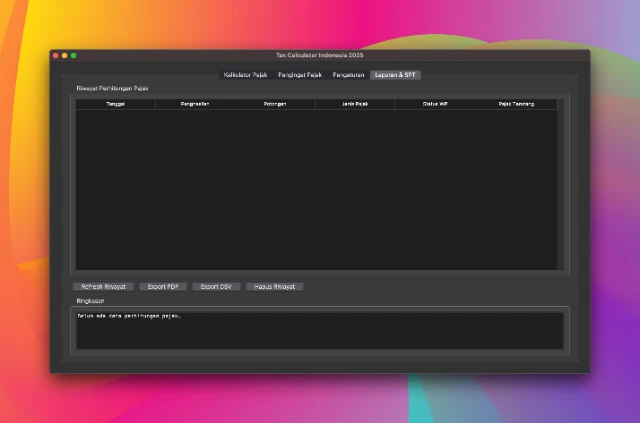This screenshot has width=640, height=423.
Task: Click the Potongan column header
Action: (x=275, y=104)
